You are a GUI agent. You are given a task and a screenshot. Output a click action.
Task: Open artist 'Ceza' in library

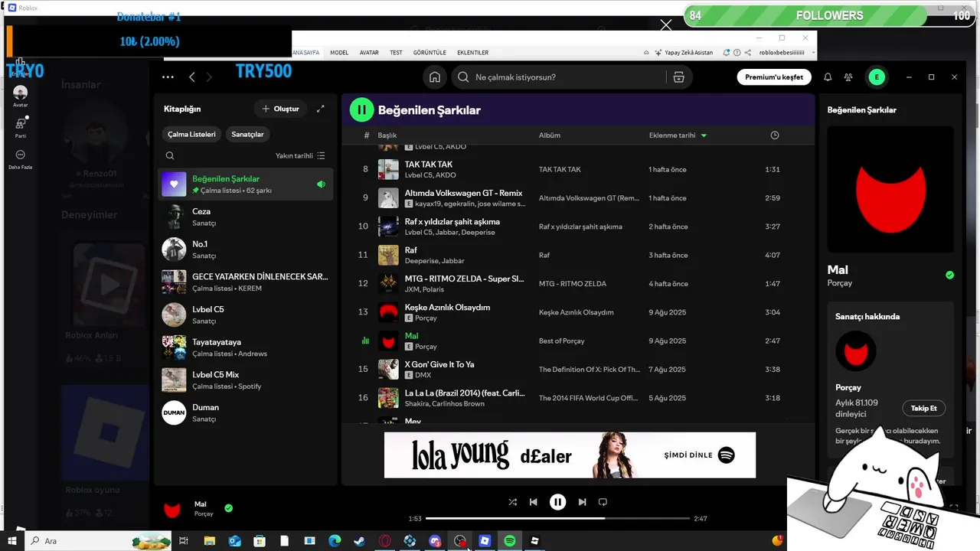[246, 217]
